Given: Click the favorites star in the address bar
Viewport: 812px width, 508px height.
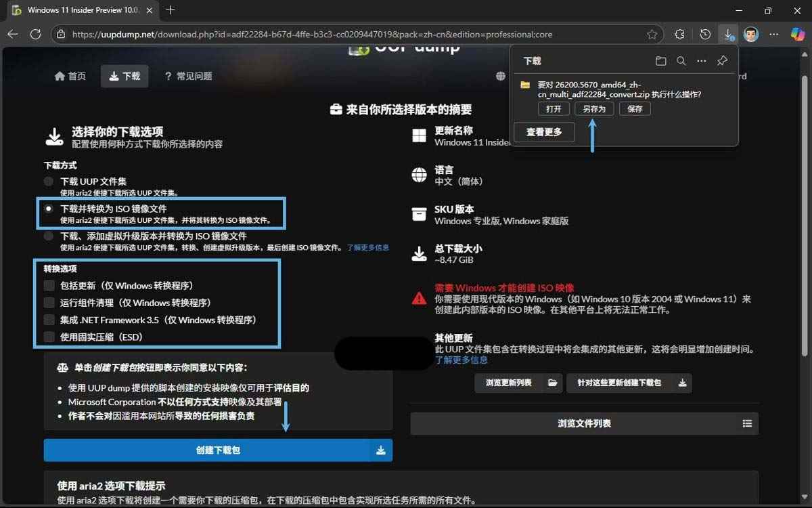Looking at the screenshot, I should coord(652,34).
